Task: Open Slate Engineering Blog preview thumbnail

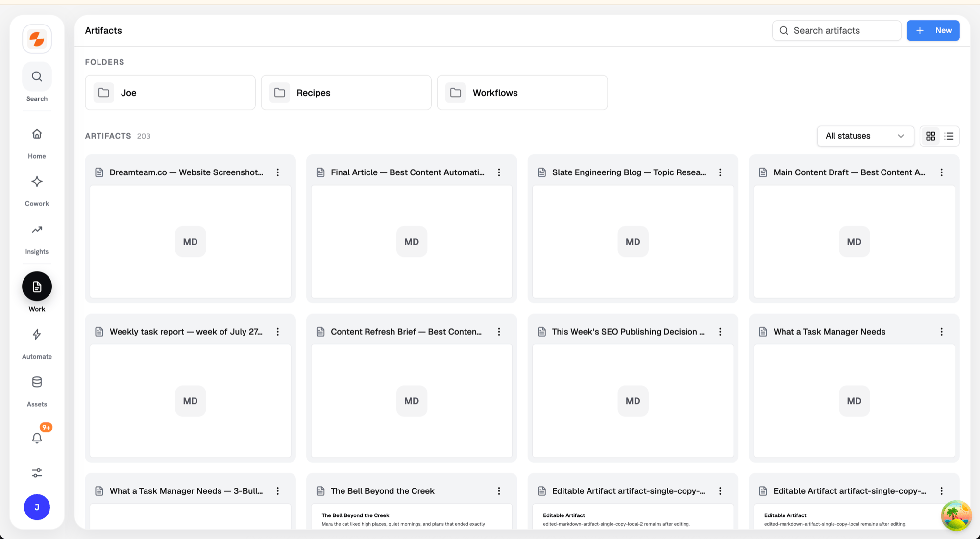Action: (x=633, y=242)
